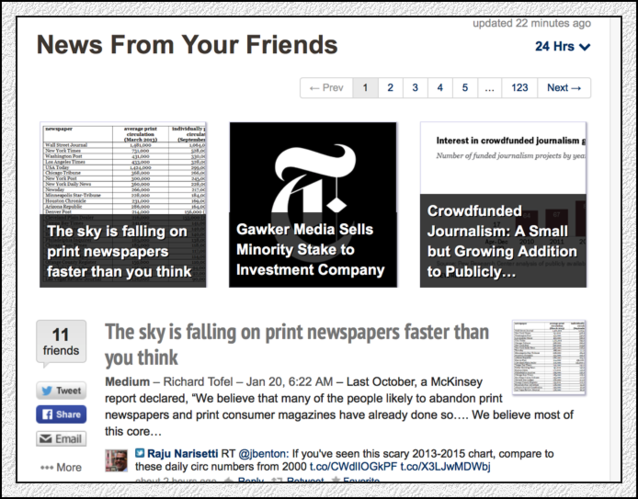Expand the More sharing options
The image size is (638, 499).
(x=60, y=467)
